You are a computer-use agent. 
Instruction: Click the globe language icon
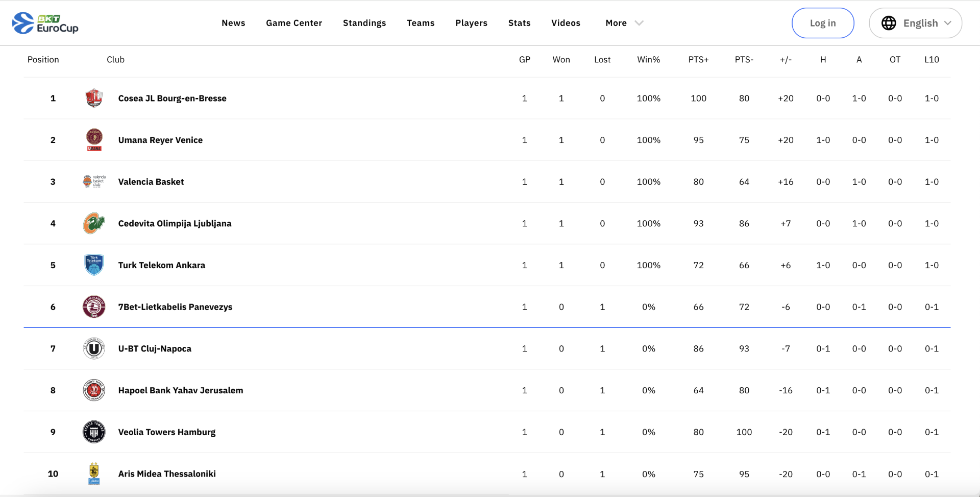coord(889,23)
